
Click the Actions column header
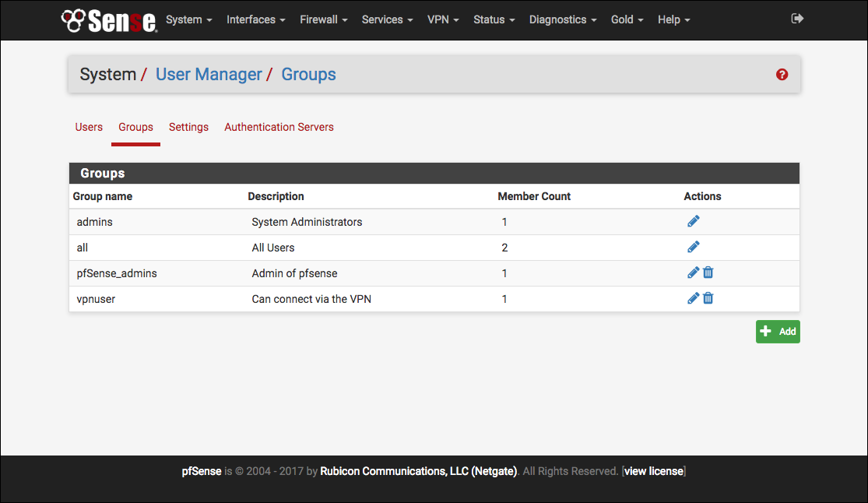(x=702, y=196)
